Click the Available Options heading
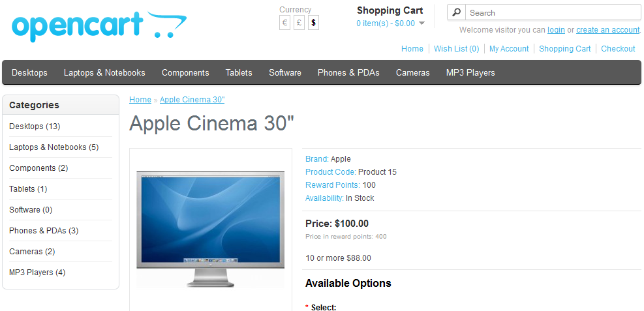 tap(348, 283)
